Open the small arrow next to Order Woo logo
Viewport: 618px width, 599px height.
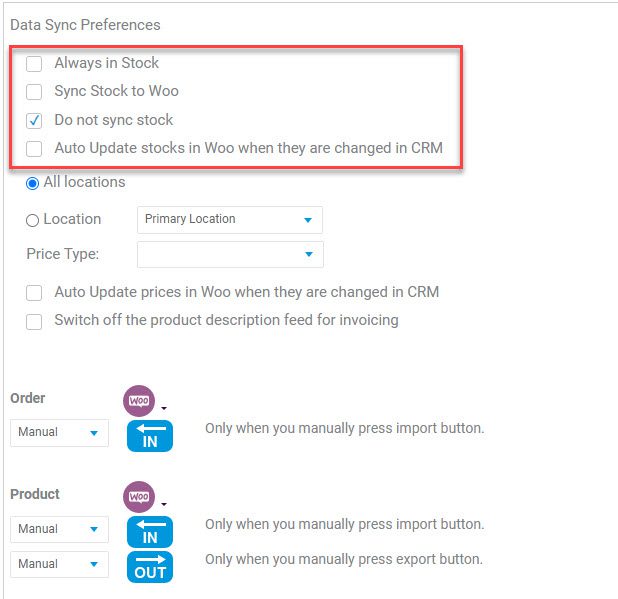[164, 408]
